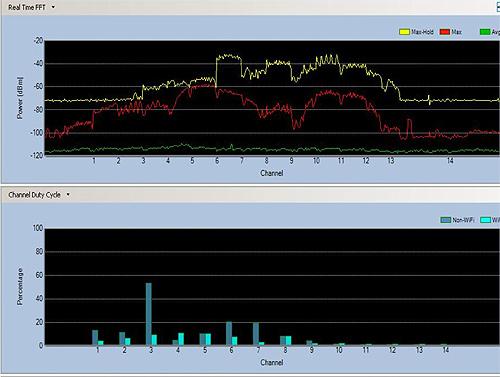Select the green Avg legend swatch
The height and width of the screenshot is (377, 500).
(485, 32)
